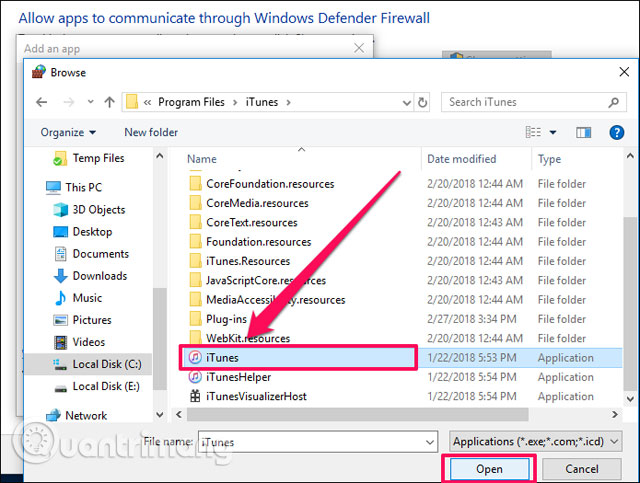Image resolution: width=640 pixels, height=483 pixels.
Task: Expand chevron after Program Files breadcrumb
Action: click(x=235, y=102)
